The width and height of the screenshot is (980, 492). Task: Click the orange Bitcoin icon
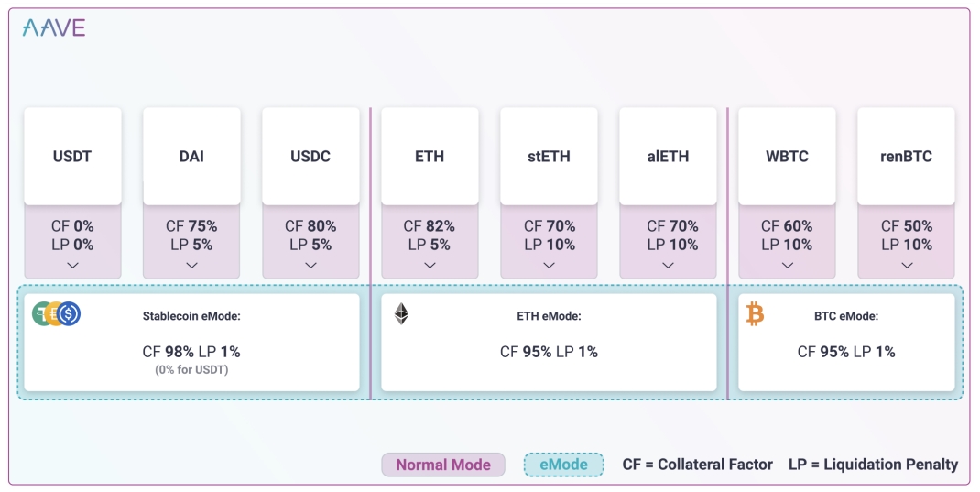(x=755, y=314)
